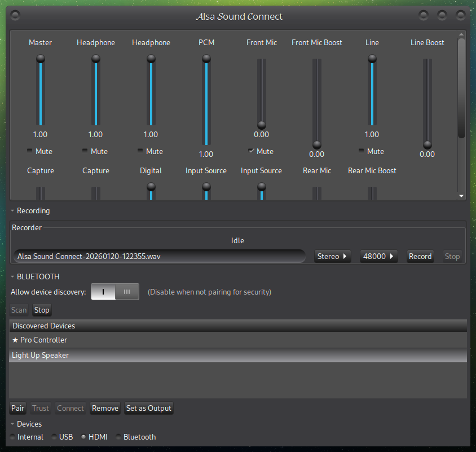476x452 pixels.
Task: Click the scroll down arrow in mixer panel
Action: 461,196
